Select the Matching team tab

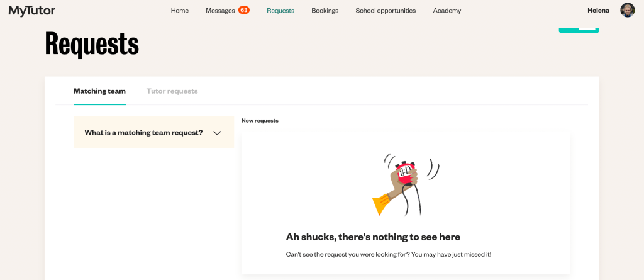click(x=99, y=91)
